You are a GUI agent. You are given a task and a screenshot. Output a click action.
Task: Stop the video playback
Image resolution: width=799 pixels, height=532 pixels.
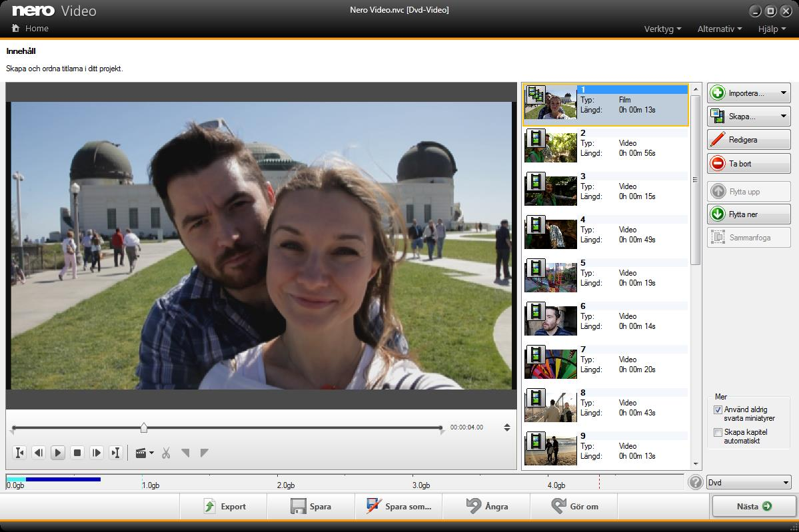point(77,453)
